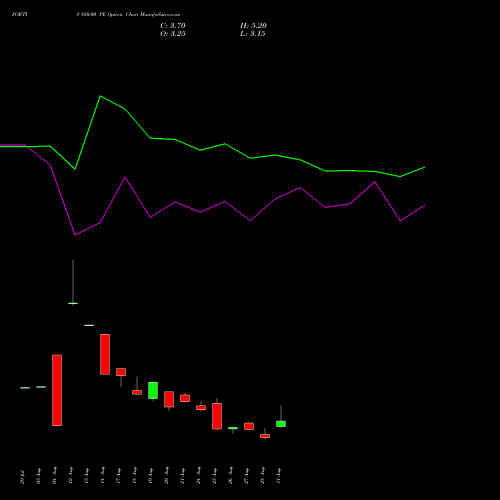The image size is (500, 500).
Task: Select the tall red candle above 04 Aug
Action: tap(57, 390)
